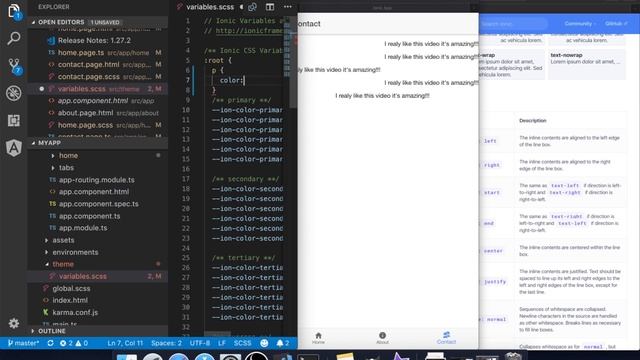Expand the home folder in explorer
Image resolution: width=640 pixels, height=360 pixels.
tap(68, 156)
